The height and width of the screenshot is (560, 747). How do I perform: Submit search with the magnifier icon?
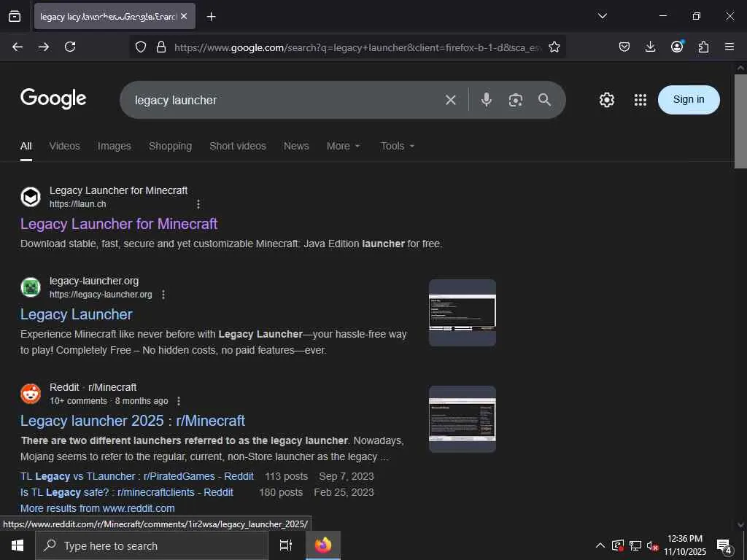(x=544, y=99)
